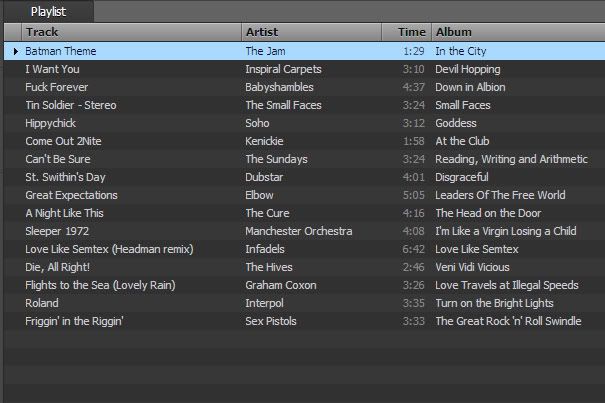Screen dimensions: 605x403
Task: Switch to the Playlist tab
Action: 48,11
